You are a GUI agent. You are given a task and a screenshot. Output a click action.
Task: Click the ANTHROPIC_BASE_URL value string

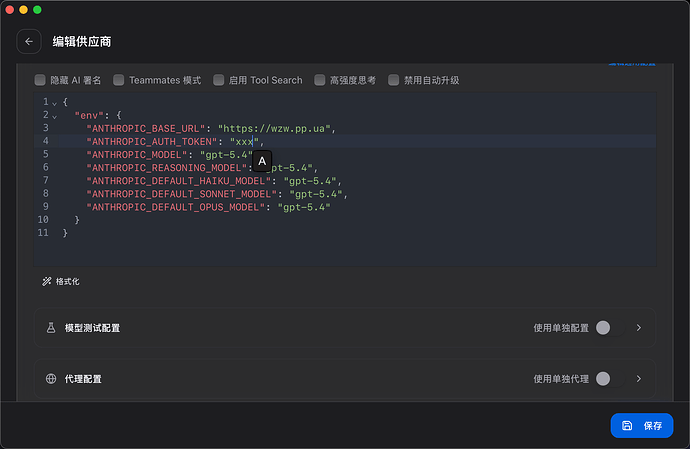pyautogui.click(x=274, y=129)
